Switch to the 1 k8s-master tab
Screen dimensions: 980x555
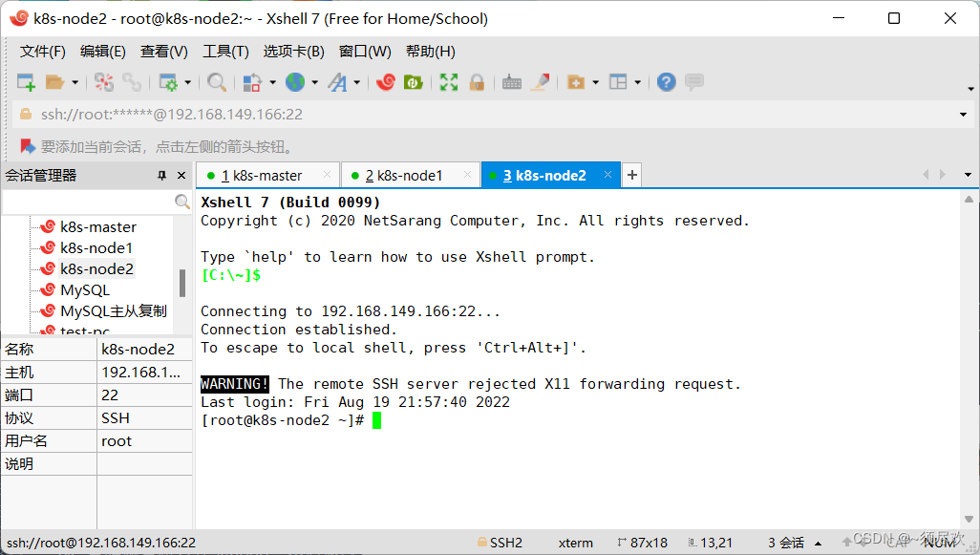point(268,176)
